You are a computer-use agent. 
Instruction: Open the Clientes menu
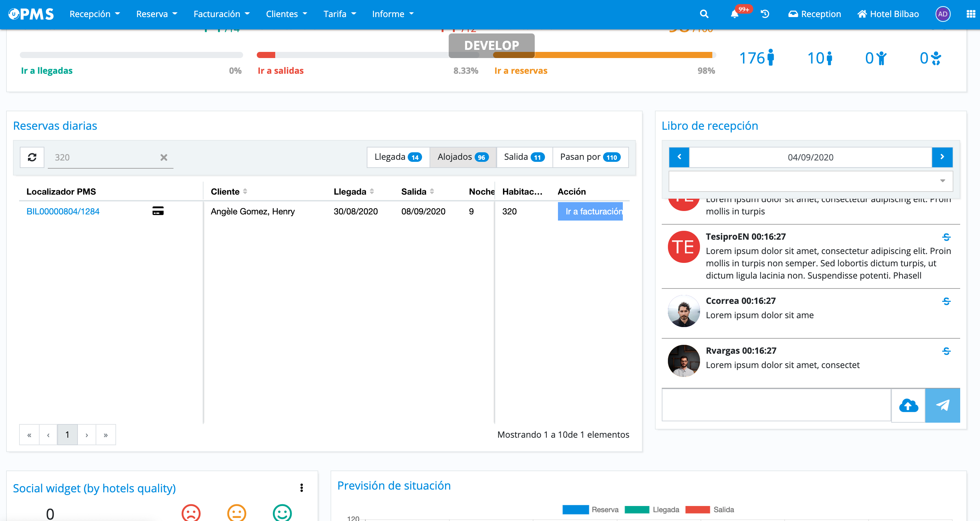point(286,14)
